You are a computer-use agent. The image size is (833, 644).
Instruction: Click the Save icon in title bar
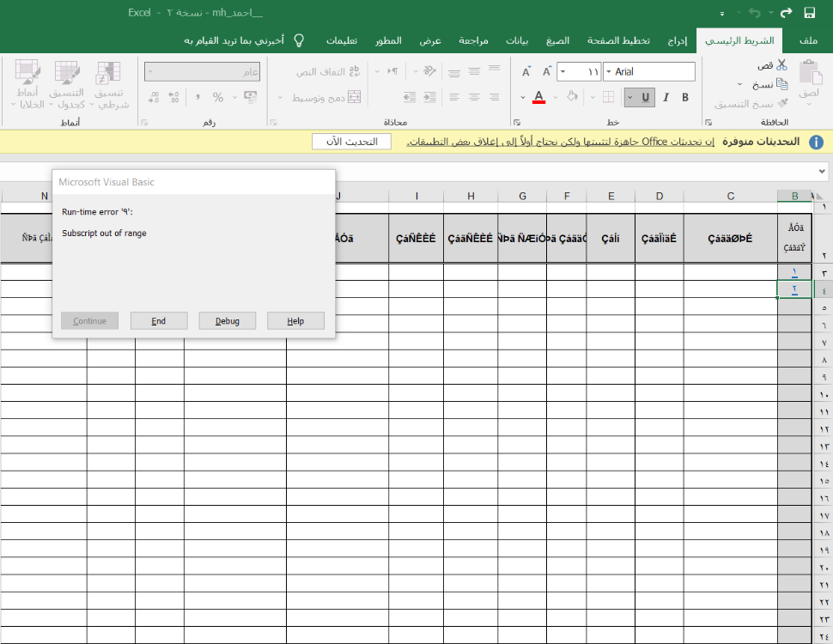[x=809, y=13]
